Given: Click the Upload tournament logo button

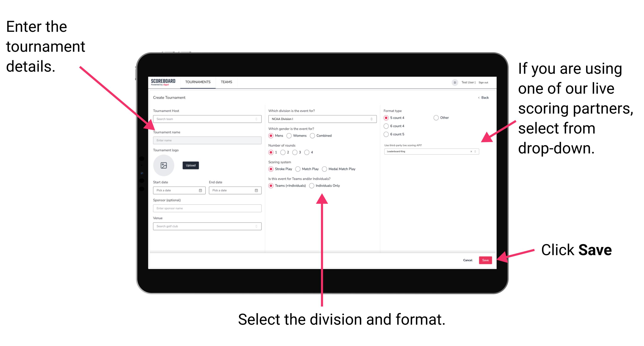Looking at the screenshot, I should pos(191,165).
